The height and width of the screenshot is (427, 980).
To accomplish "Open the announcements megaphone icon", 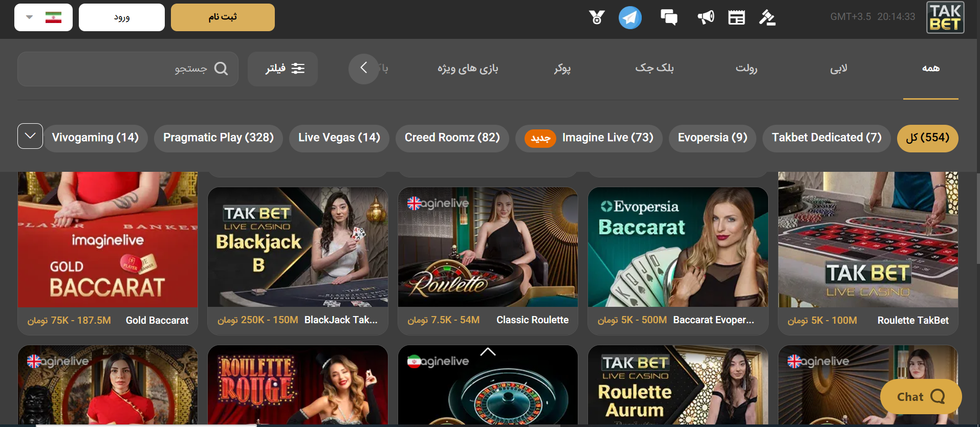I will point(706,17).
